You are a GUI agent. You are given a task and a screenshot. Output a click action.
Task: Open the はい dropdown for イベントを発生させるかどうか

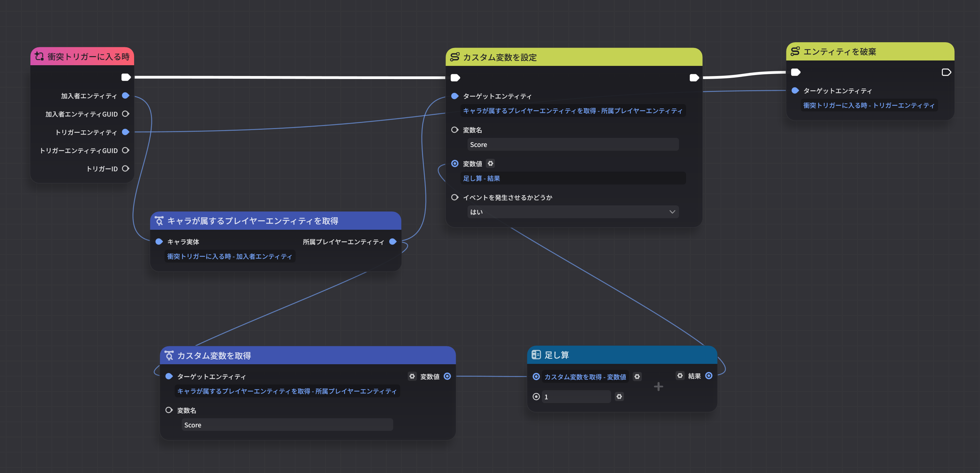(573, 212)
